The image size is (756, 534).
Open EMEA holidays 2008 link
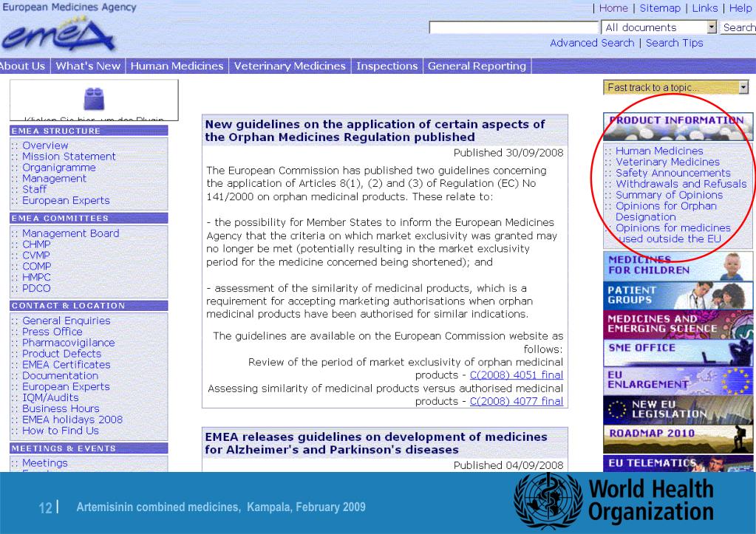[72, 420]
